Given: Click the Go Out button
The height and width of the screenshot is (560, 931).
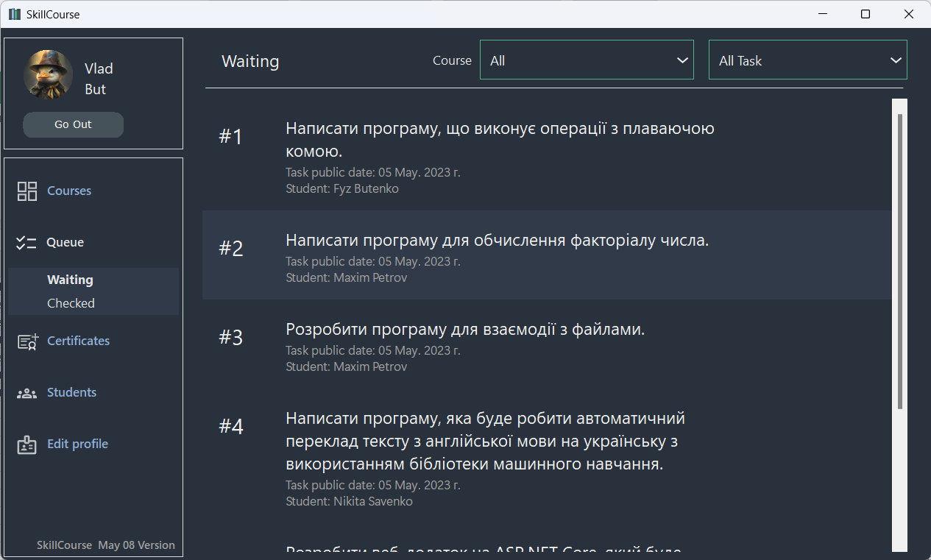Looking at the screenshot, I should coord(73,124).
